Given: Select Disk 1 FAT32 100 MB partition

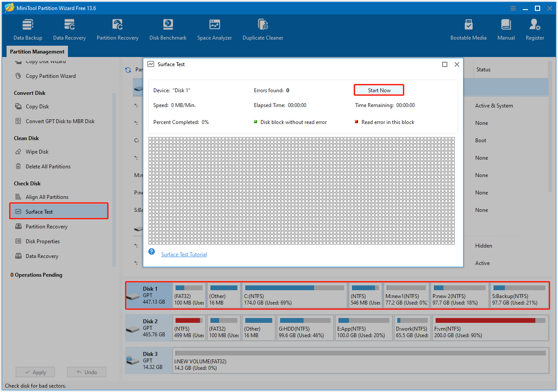Looking at the screenshot, I should click(189, 295).
